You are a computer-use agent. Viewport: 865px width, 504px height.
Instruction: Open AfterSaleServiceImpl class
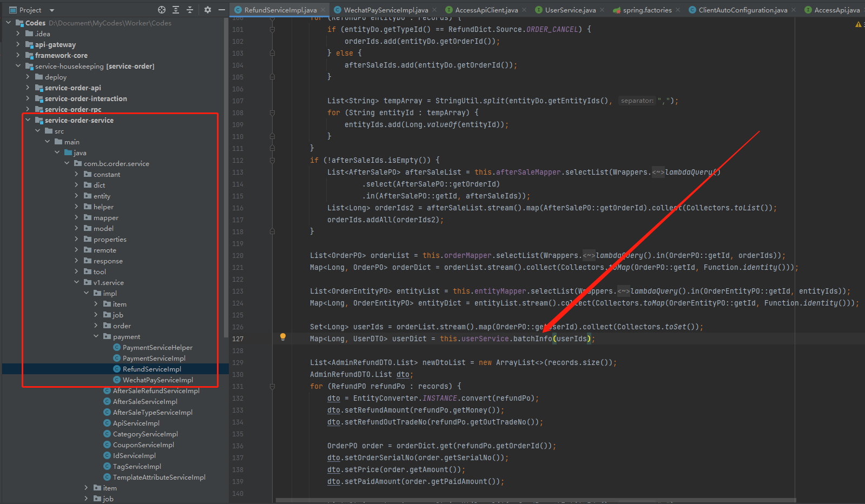point(145,401)
